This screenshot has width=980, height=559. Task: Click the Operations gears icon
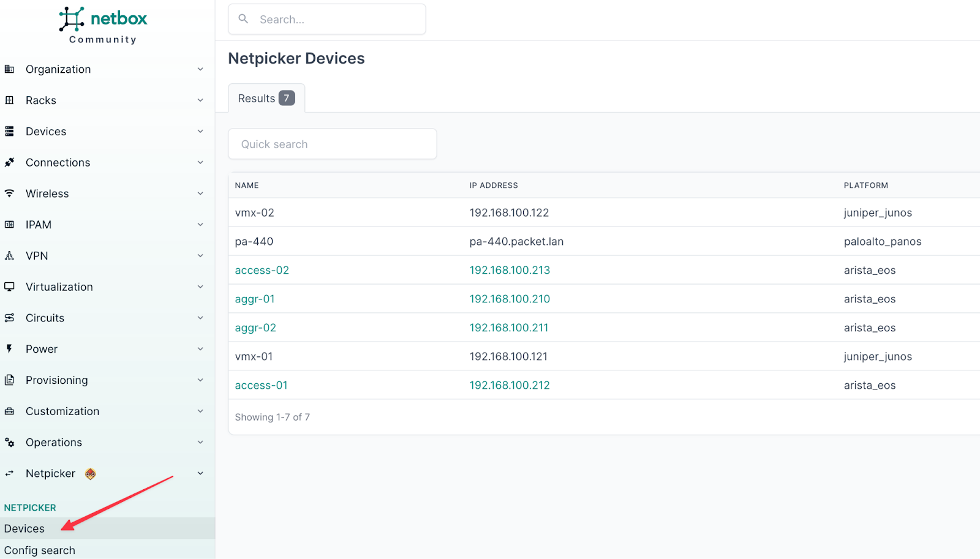[9, 442]
